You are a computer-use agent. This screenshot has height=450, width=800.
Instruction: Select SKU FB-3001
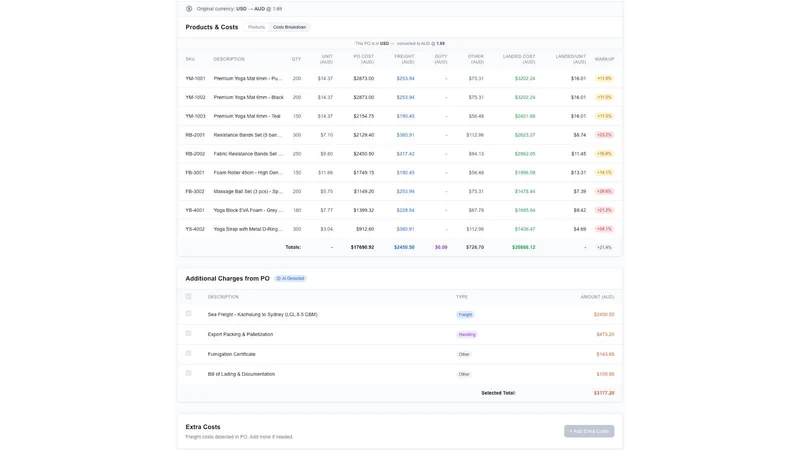click(195, 173)
